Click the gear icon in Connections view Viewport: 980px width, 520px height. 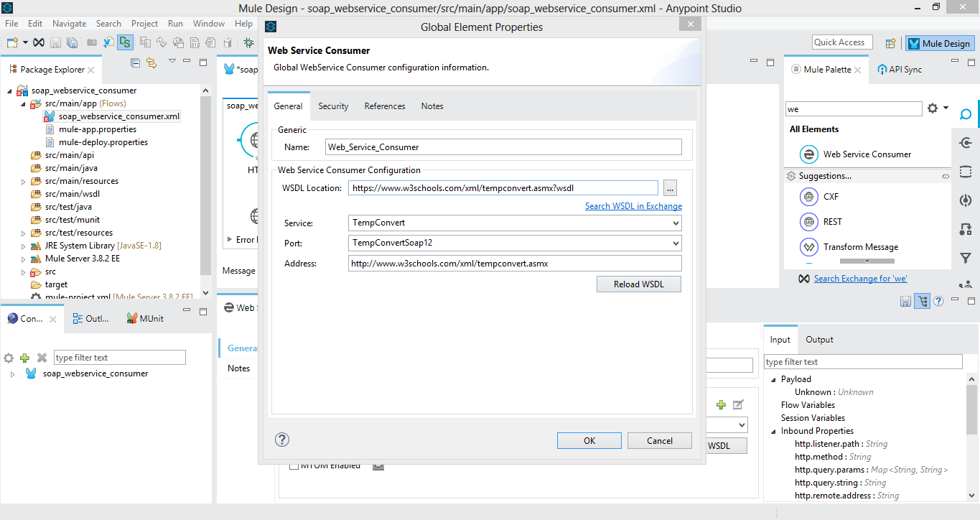coord(9,358)
